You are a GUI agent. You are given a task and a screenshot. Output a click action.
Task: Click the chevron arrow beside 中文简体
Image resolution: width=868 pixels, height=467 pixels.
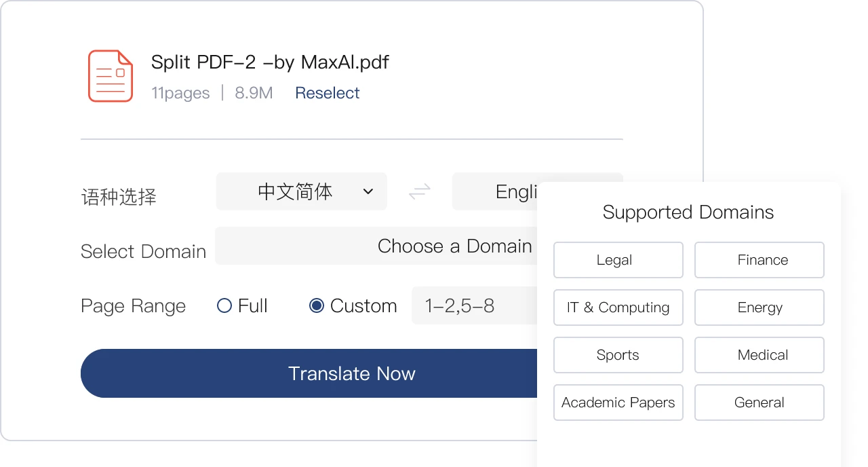point(368,191)
